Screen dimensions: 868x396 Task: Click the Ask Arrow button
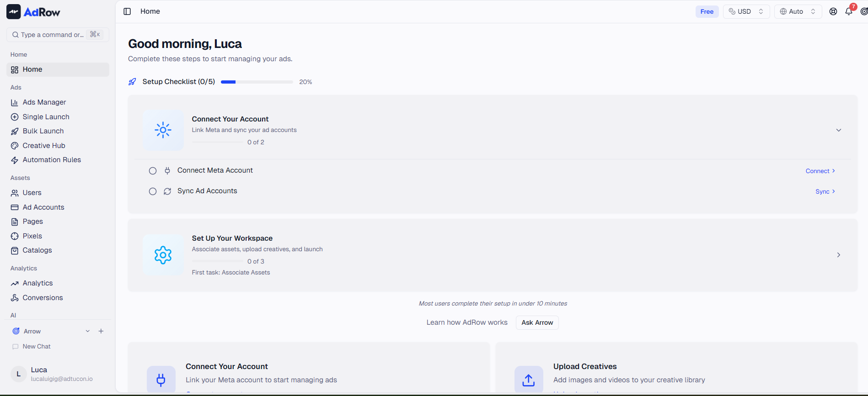pyautogui.click(x=537, y=322)
